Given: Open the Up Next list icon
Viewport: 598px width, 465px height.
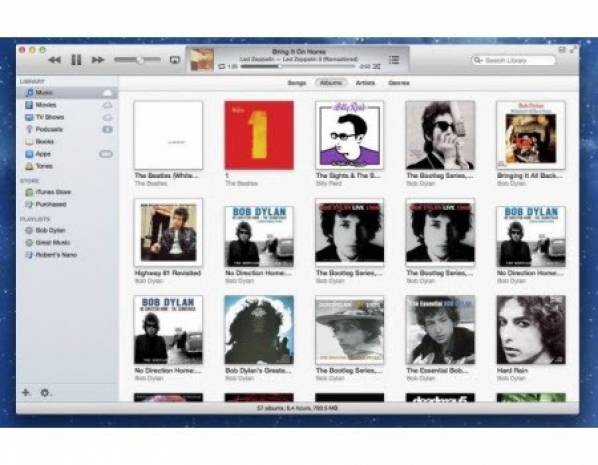Looking at the screenshot, I should coord(394,60).
